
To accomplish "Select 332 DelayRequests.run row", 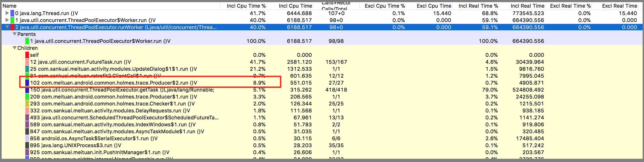I will (322, 111).
